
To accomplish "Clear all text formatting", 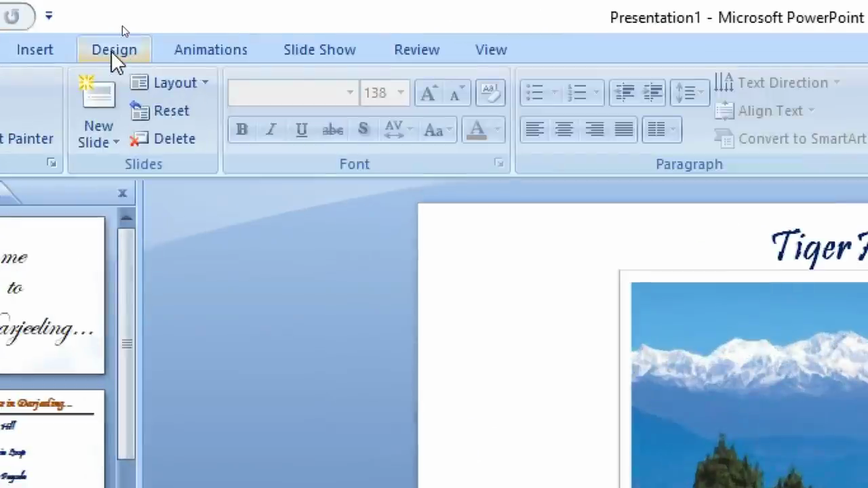I will point(490,94).
